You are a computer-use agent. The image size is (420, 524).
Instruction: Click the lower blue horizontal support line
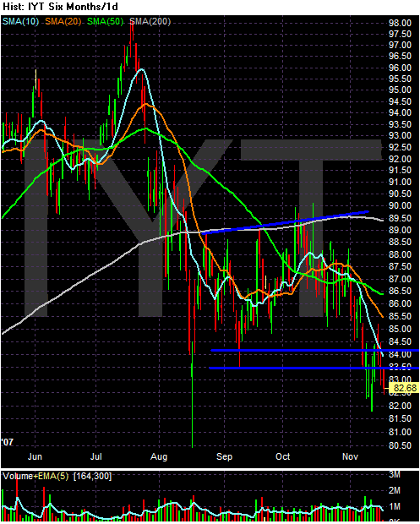(314, 368)
